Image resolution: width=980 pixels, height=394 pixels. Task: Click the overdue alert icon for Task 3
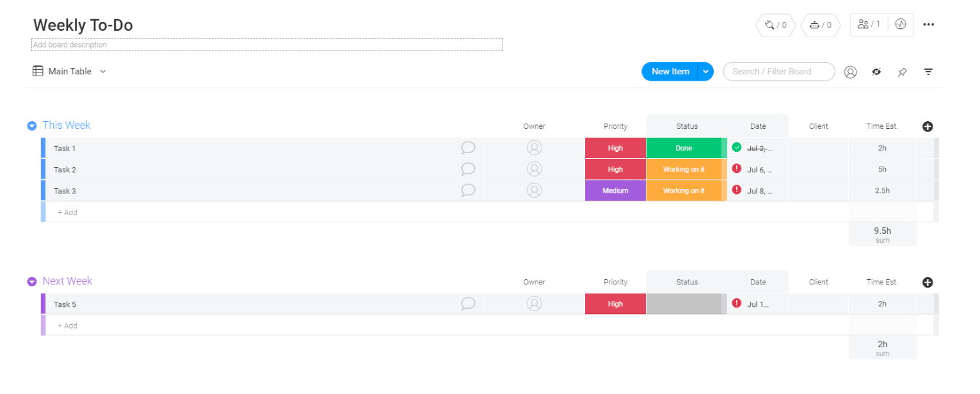[x=737, y=190]
